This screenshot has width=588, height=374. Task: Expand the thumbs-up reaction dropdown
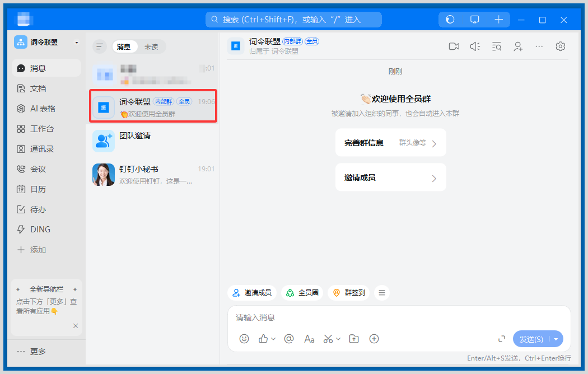(273, 339)
